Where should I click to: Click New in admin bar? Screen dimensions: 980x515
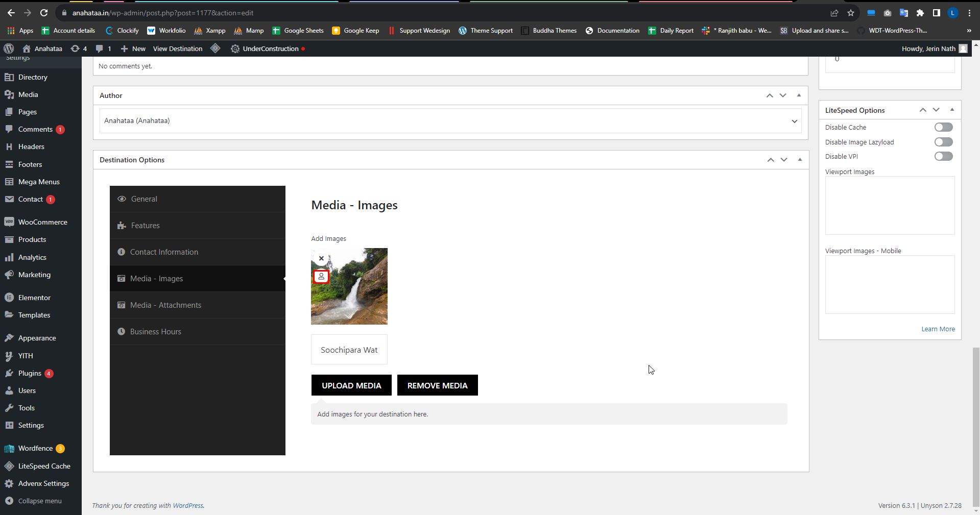[x=133, y=48]
